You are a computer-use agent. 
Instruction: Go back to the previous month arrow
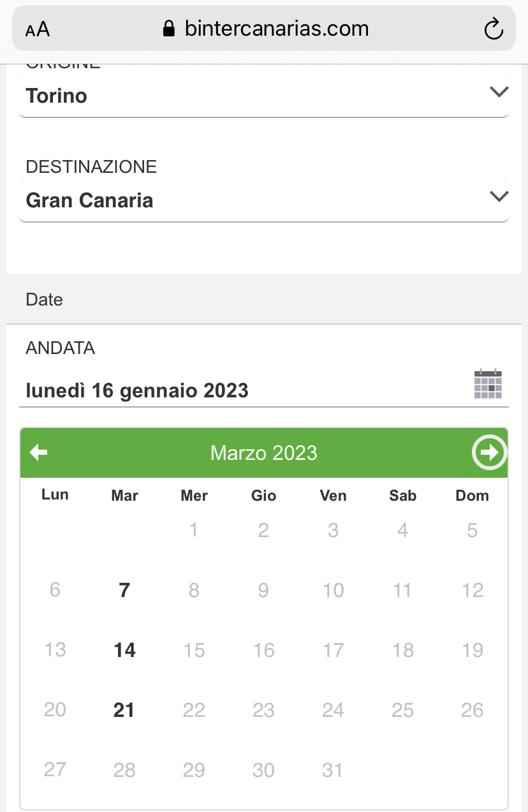click(39, 452)
